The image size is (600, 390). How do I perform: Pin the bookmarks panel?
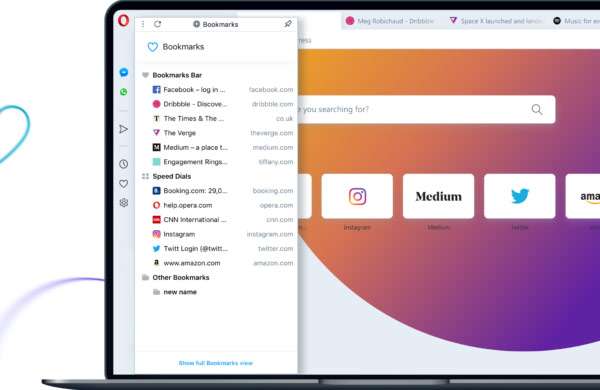pos(288,24)
